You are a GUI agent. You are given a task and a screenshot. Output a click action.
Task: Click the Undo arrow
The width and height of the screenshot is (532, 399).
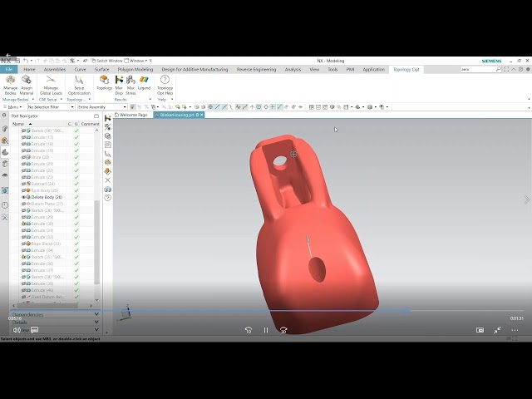click(x=26, y=61)
